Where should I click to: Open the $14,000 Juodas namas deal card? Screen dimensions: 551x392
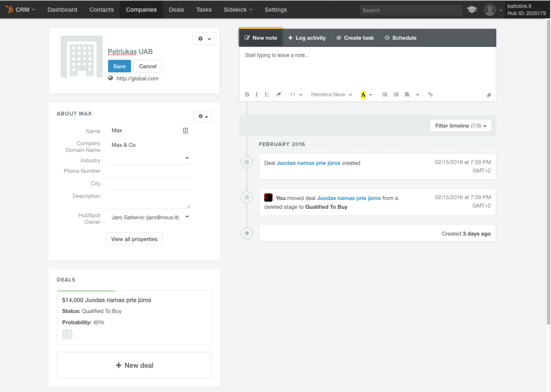point(134,318)
